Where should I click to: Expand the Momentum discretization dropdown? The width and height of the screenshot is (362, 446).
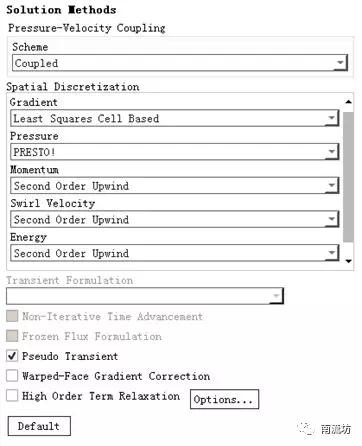(x=331, y=186)
